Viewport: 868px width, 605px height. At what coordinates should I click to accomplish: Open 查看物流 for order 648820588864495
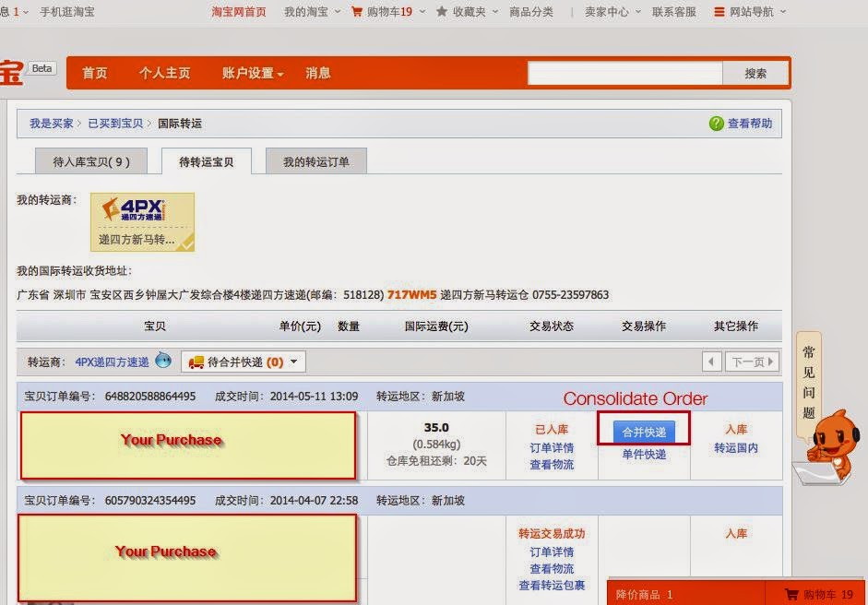[552, 465]
